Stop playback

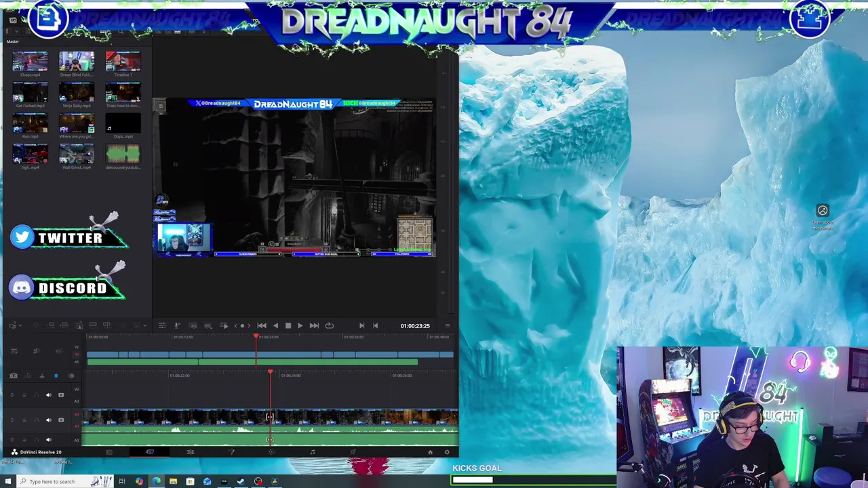click(x=288, y=325)
